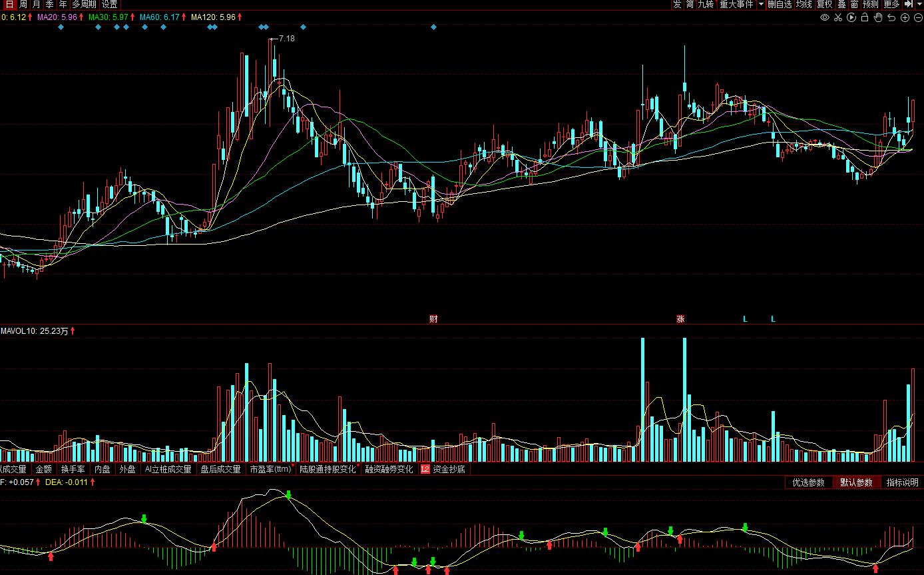The image size is (924, 575).
Task: Click the undo arrow icon
Action: click(891, 17)
